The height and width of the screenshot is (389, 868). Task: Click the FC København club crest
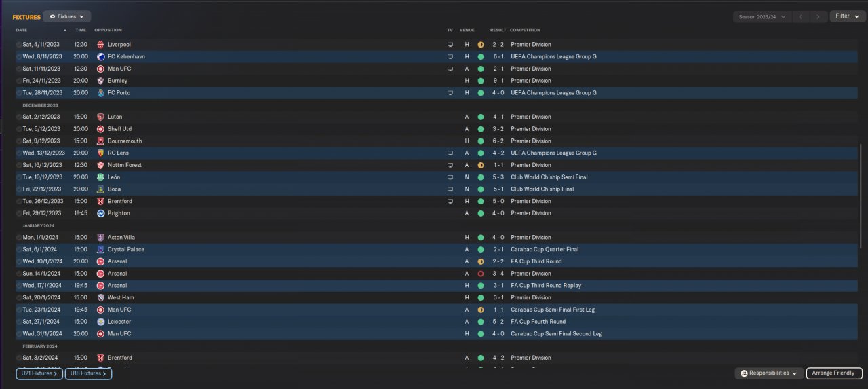coord(101,57)
